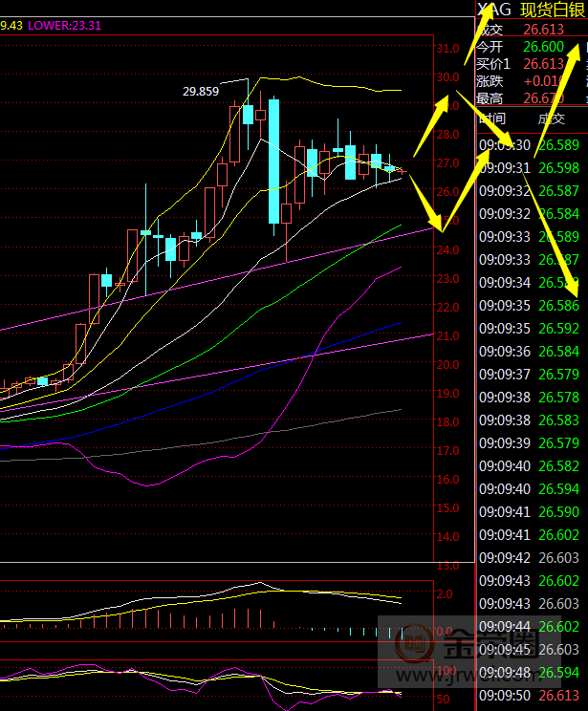Click the 成交 column header in tick list
Image resolution: width=588 pixels, height=711 pixels.
[x=552, y=119]
